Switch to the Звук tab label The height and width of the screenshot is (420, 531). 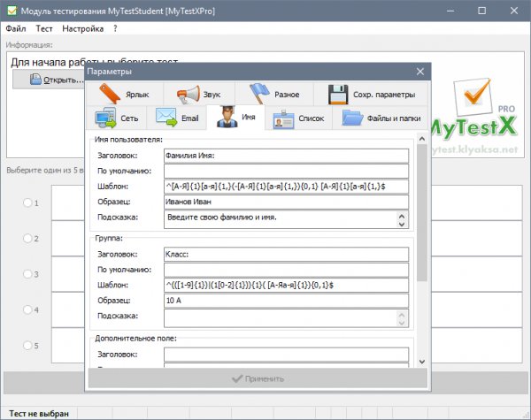pyautogui.click(x=212, y=95)
